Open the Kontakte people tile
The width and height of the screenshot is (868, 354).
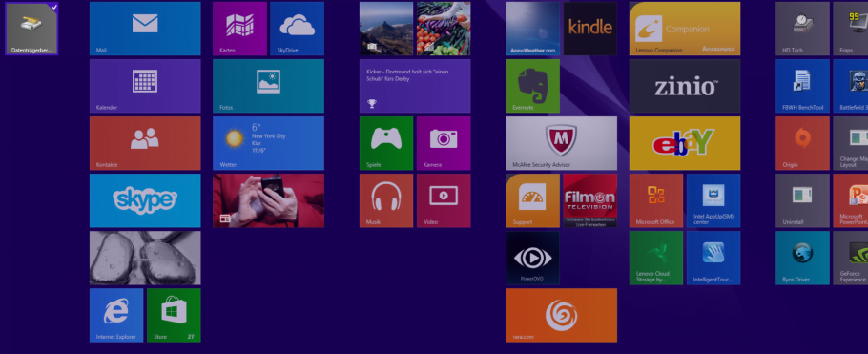click(x=145, y=143)
